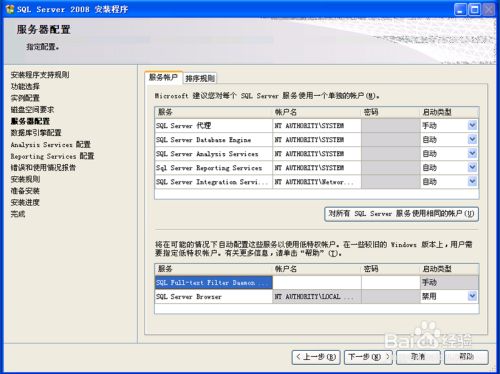Click the 取消 cancel button
The width and height of the screenshot is (500, 374).
418,357
